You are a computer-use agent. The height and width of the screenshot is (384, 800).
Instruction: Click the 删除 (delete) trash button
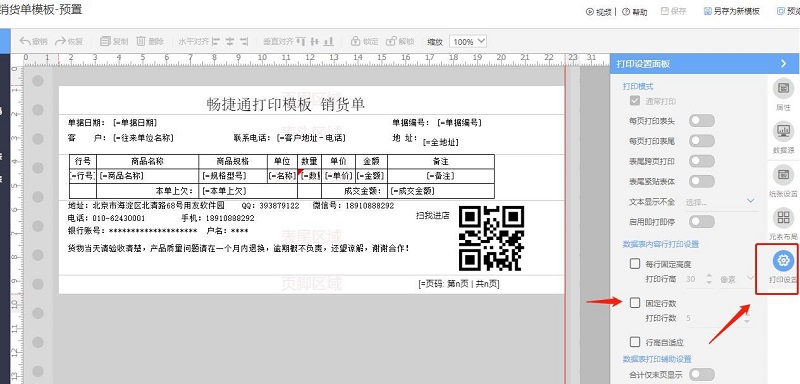click(x=150, y=41)
